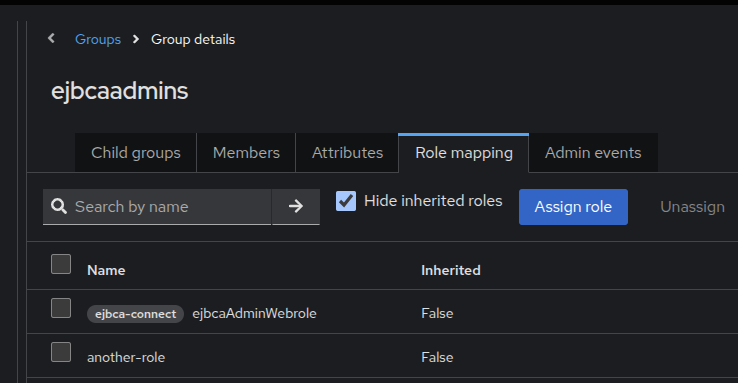The width and height of the screenshot is (738, 383).
Task: Click the ejbcaadmins group title
Action: pyautogui.click(x=120, y=91)
